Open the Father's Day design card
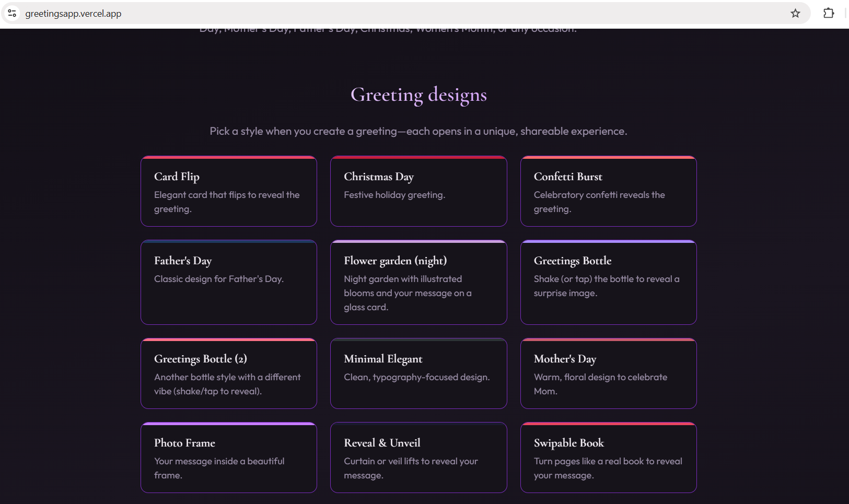Screen dimensions: 849x504 tap(229, 283)
